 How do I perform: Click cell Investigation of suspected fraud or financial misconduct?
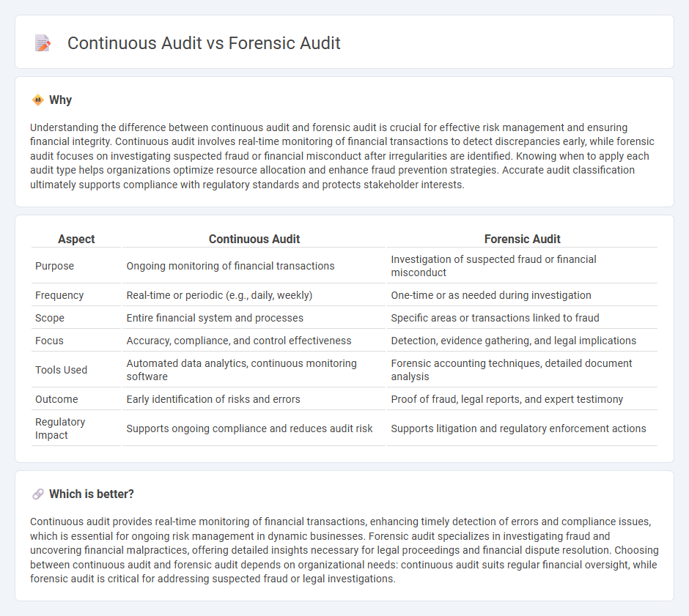pyautogui.click(x=522, y=266)
